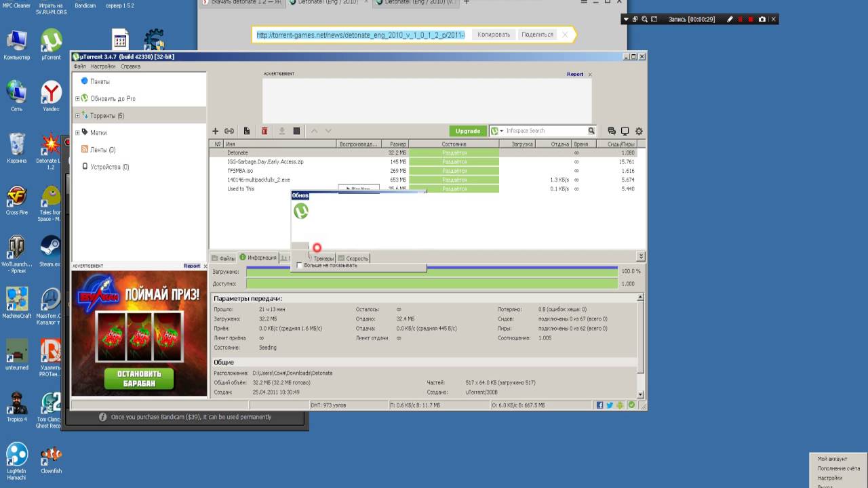Click the Create New Torrent file icon
The height and width of the screenshot is (488, 868).
click(x=247, y=131)
